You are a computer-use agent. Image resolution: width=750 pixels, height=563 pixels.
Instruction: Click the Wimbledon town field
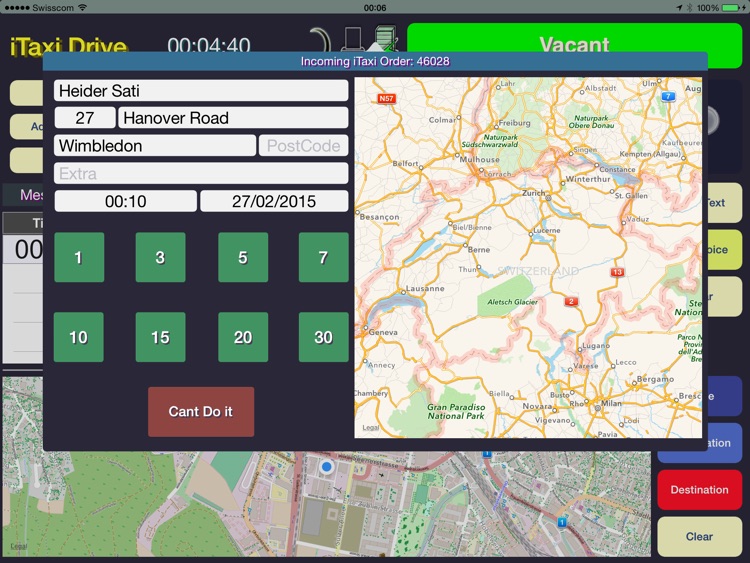(155, 145)
